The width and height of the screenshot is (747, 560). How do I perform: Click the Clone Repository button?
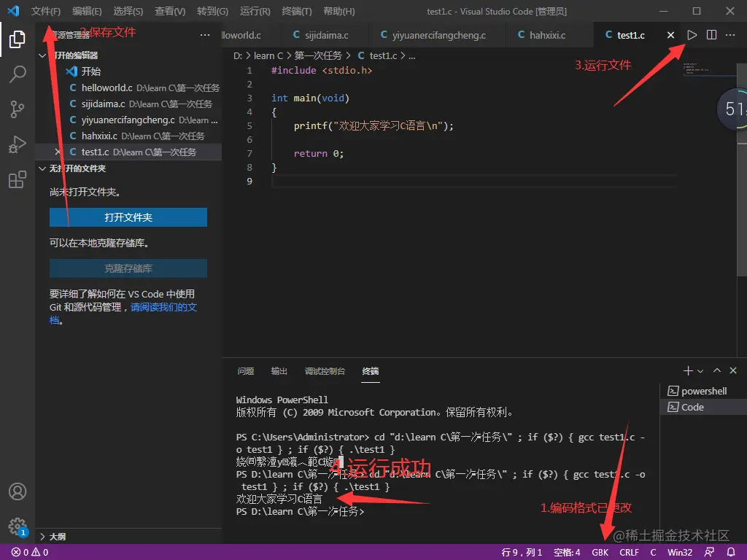(x=128, y=268)
